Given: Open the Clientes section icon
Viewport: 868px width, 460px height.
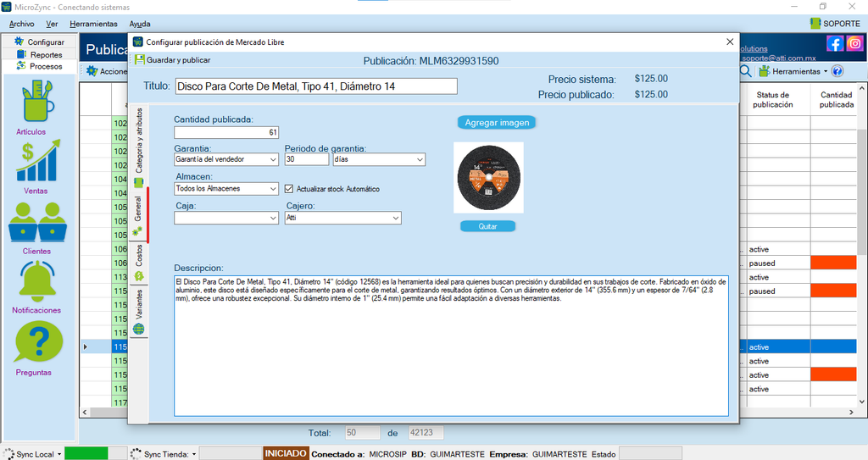Looking at the screenshot, I should (x=37, y=221).
